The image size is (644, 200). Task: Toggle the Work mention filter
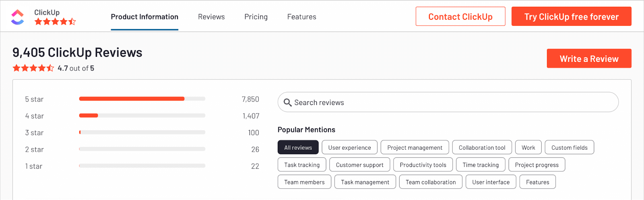click(528, 147)
